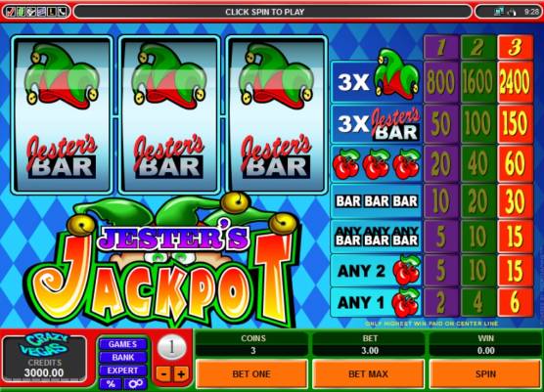Click the Bet Max button

(x=368, y=374)
